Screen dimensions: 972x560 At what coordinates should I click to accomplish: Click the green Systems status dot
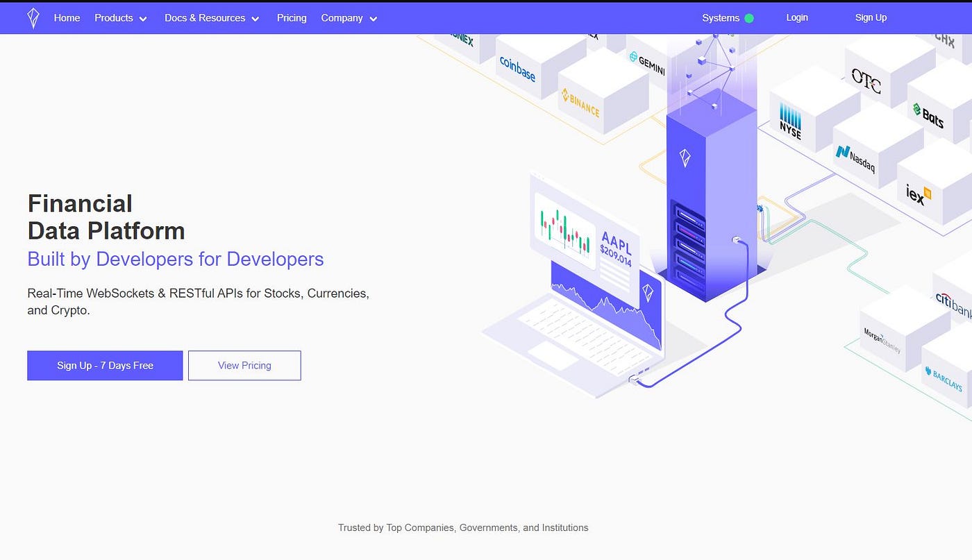749,18
